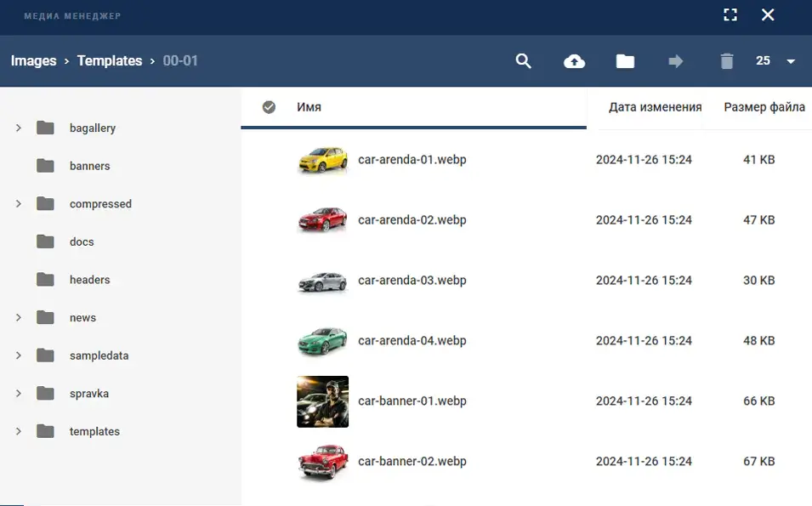Toggle fullscreen mode icon

730,14
